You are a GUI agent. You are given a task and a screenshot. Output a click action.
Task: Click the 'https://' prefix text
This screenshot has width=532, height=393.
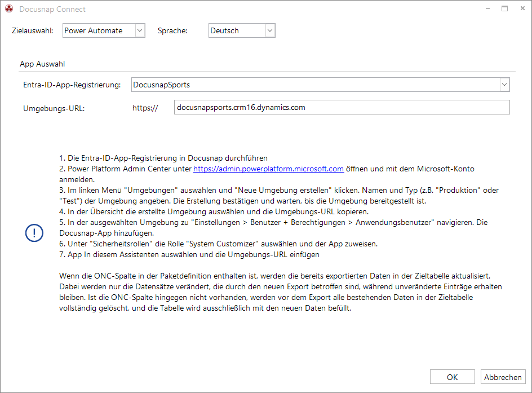coord(145,108)
